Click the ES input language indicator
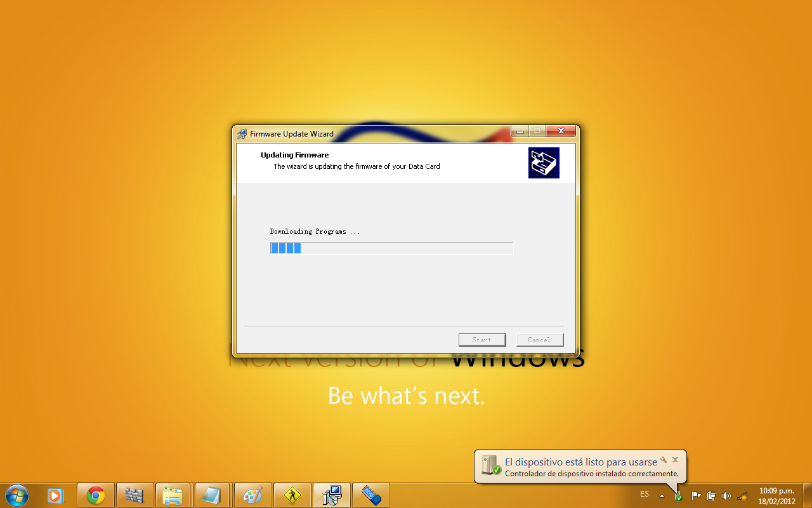 (x=645, y=494)
